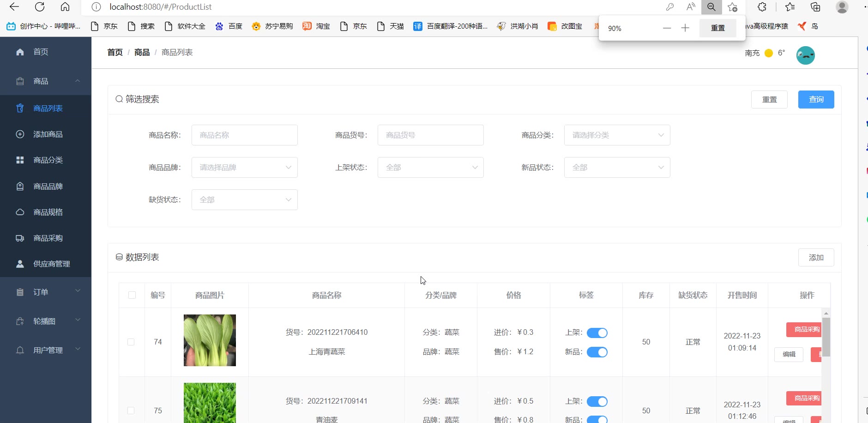Tick the checkbox for product row 75
This screenshot has width=868, height=423.
(131, 411)
